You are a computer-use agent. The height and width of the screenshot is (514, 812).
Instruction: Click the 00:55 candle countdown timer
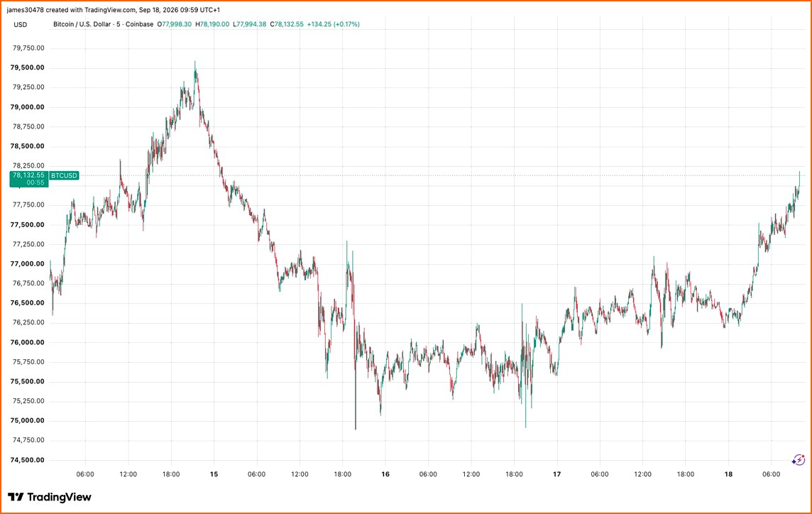click(x=35, y=183)
